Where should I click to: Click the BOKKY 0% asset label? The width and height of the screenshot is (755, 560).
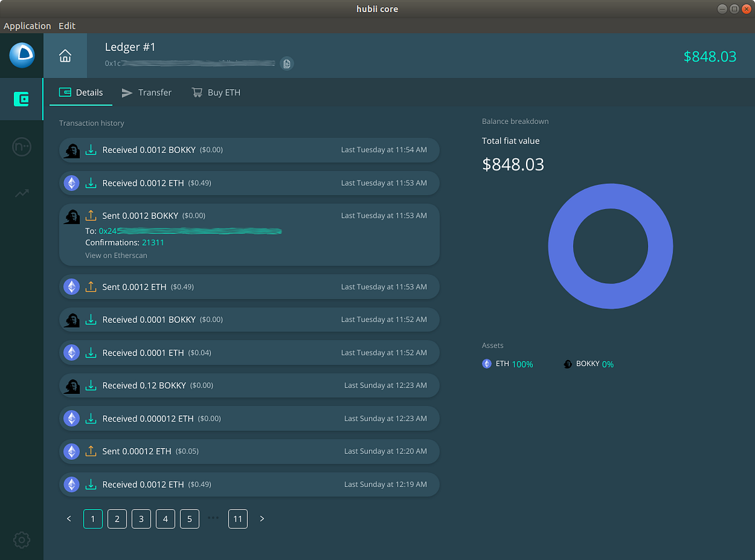point(589,364)
